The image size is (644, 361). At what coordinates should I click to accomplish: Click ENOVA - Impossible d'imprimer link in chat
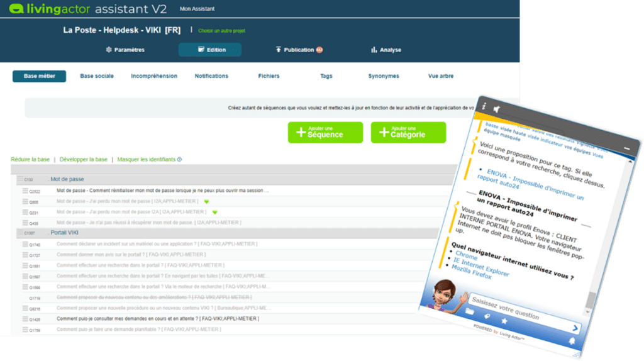coord(530,184)
